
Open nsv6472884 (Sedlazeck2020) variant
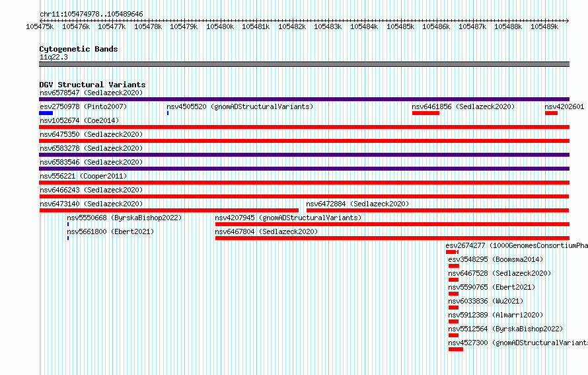tap(357, 204)
